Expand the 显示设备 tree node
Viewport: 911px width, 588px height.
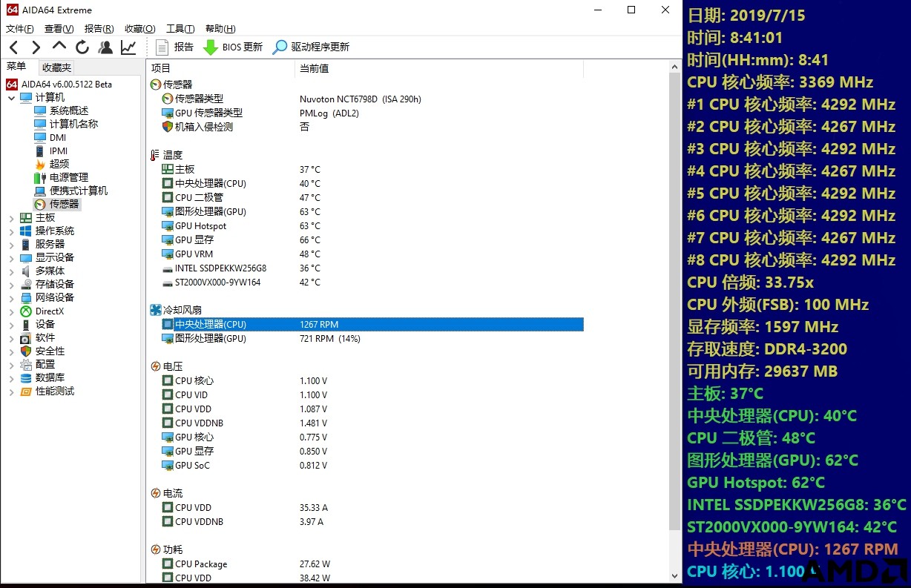(11, 257)
